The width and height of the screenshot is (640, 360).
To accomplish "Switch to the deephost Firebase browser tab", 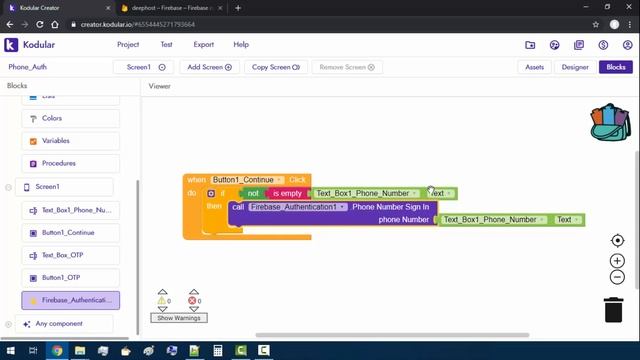I will coord(171,8).
